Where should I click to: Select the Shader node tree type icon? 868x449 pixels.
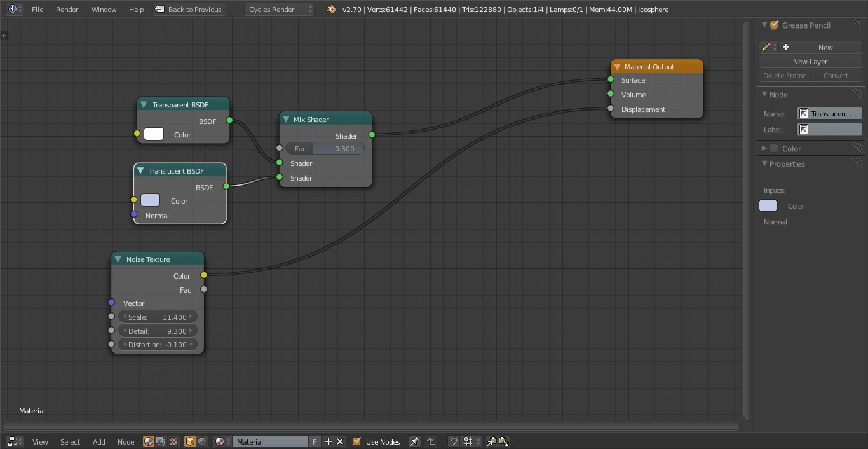tap(149, 441)
